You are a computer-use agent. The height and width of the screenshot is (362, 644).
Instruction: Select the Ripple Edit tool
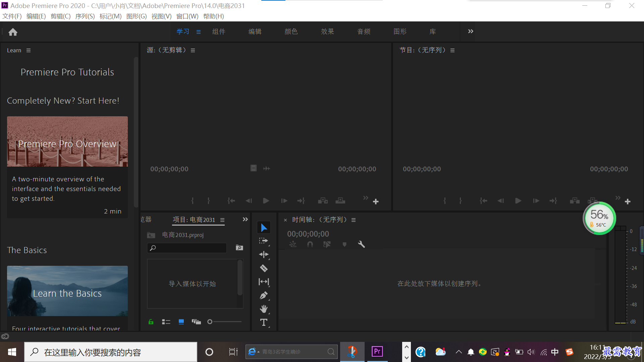coord(264,254)
